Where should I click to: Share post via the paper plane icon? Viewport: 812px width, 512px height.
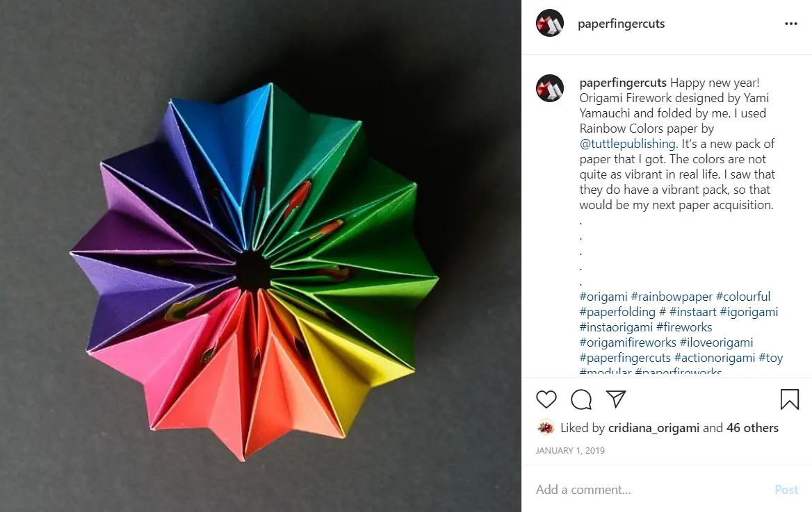616,399
